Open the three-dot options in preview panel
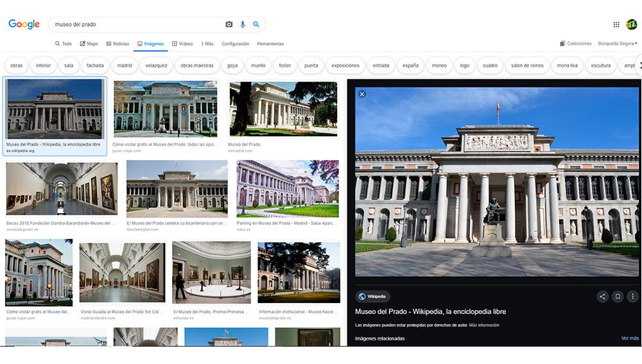The width and height of the screenshot is (642, 364). click(x=632, y=297)
